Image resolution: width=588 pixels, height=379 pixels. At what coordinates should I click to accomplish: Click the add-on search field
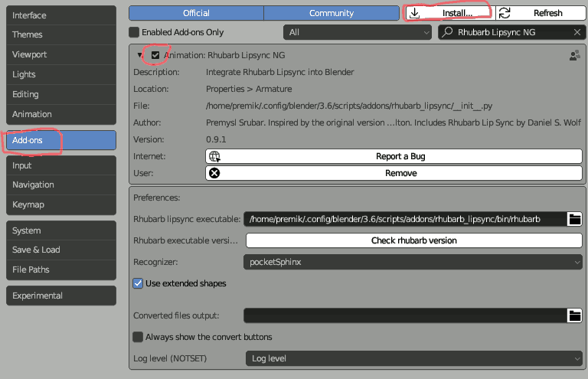click(512, 32)
